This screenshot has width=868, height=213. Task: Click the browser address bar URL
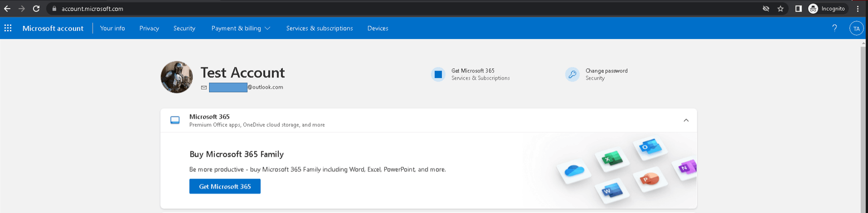tap(92, 9)
